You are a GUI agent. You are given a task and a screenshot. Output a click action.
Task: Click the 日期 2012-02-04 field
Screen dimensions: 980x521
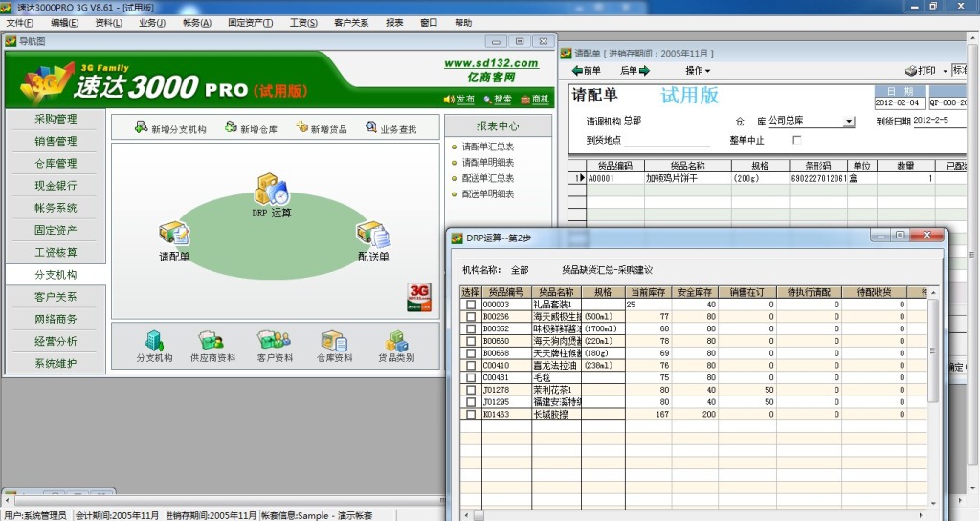[900, 102]
